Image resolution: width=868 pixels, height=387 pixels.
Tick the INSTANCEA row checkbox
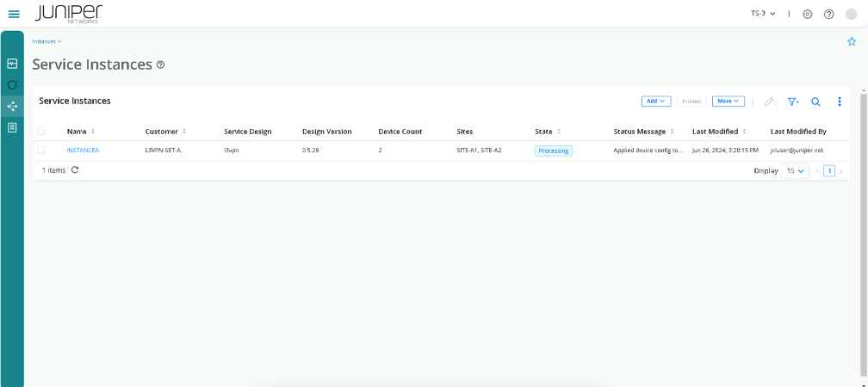click(x=41, y=150)
